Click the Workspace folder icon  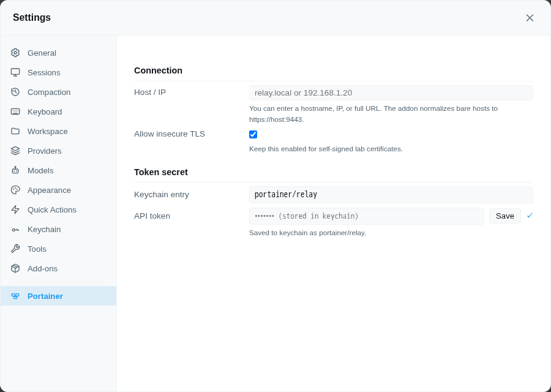15,131
